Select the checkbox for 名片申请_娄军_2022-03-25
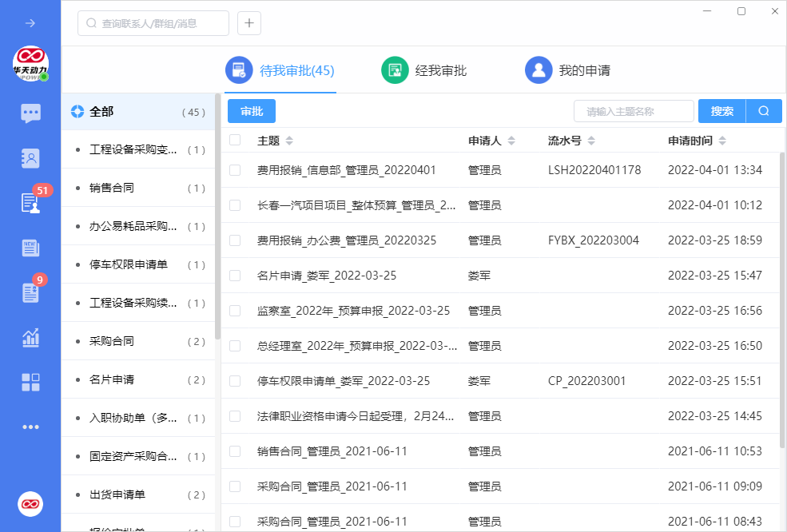Screen dimensions: 787x532 point(235,276)
